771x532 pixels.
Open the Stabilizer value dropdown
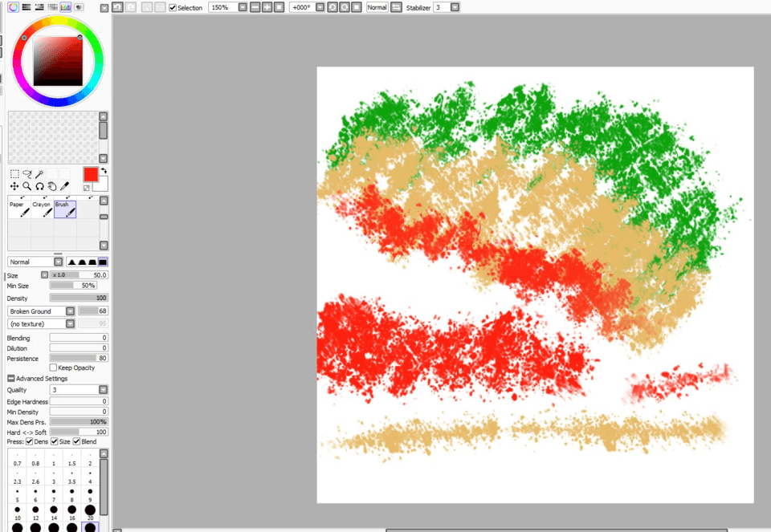(455, 7)
